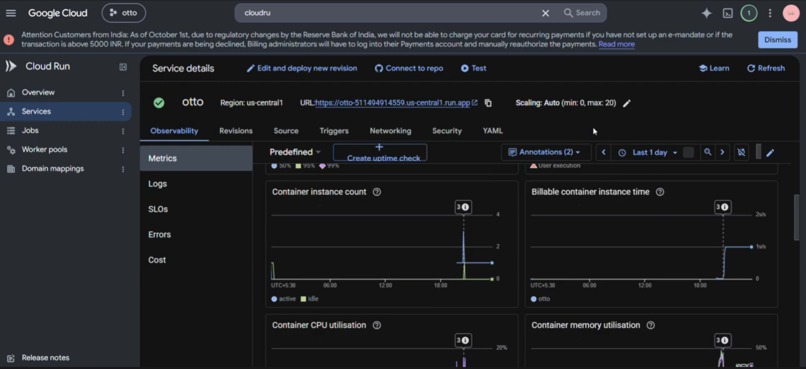806x369 pixels.
Task: Open help for Billable container instance time
Action: coord(660,192)
